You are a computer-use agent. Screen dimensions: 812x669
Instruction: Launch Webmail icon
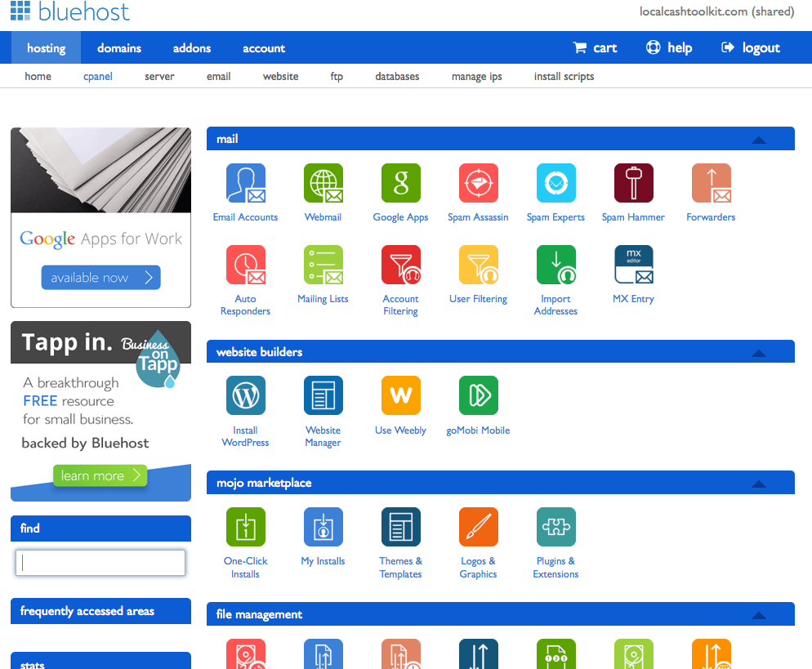pos(323,183)
